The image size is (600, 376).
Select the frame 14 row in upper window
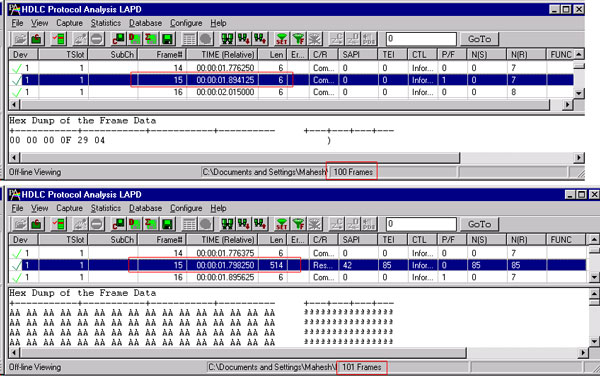click(x=291, y=68)
